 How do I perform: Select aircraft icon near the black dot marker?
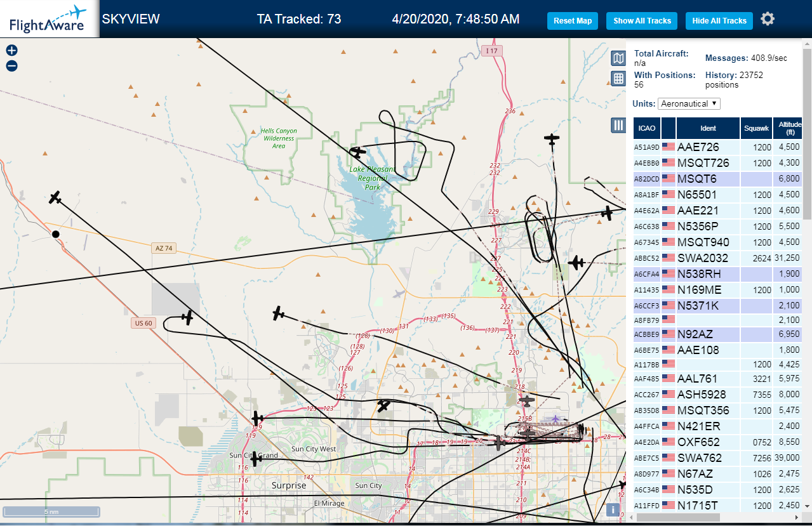(56, 197)
